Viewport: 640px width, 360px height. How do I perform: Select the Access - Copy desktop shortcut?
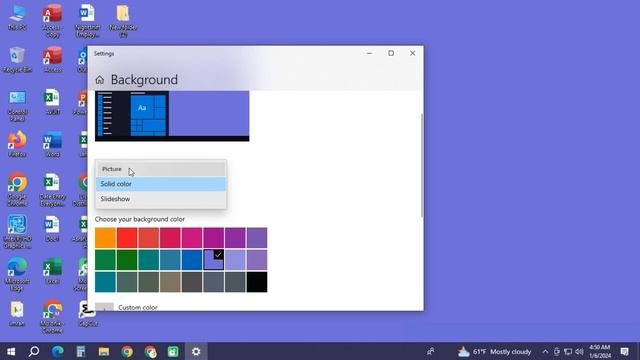point(53,21)
